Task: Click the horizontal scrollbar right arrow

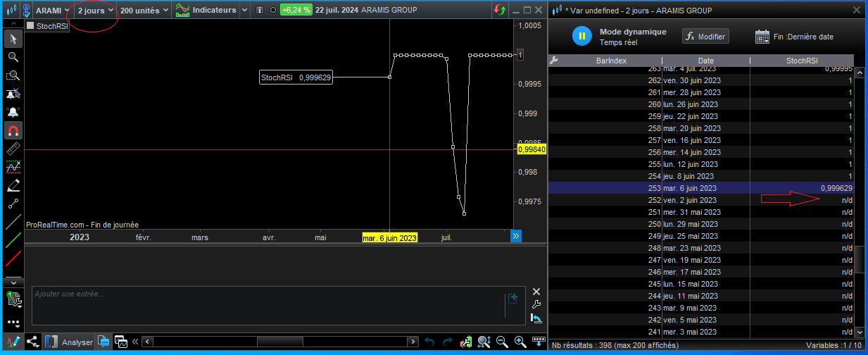Action: coord(413,342)
